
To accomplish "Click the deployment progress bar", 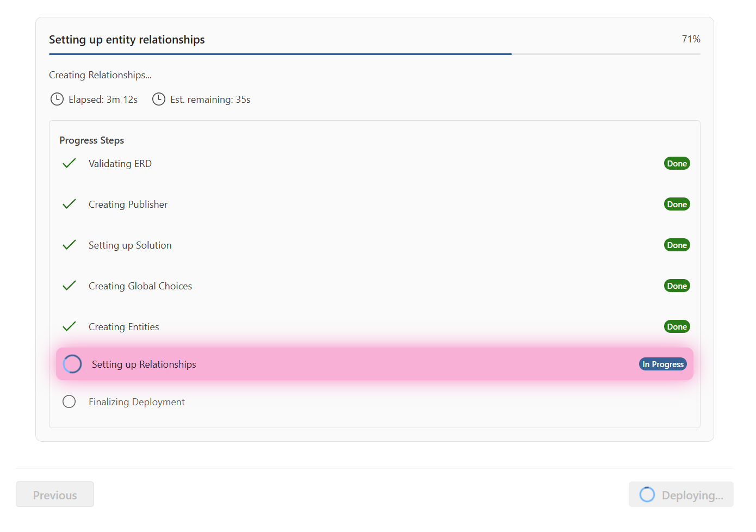I will coord(374,54).
